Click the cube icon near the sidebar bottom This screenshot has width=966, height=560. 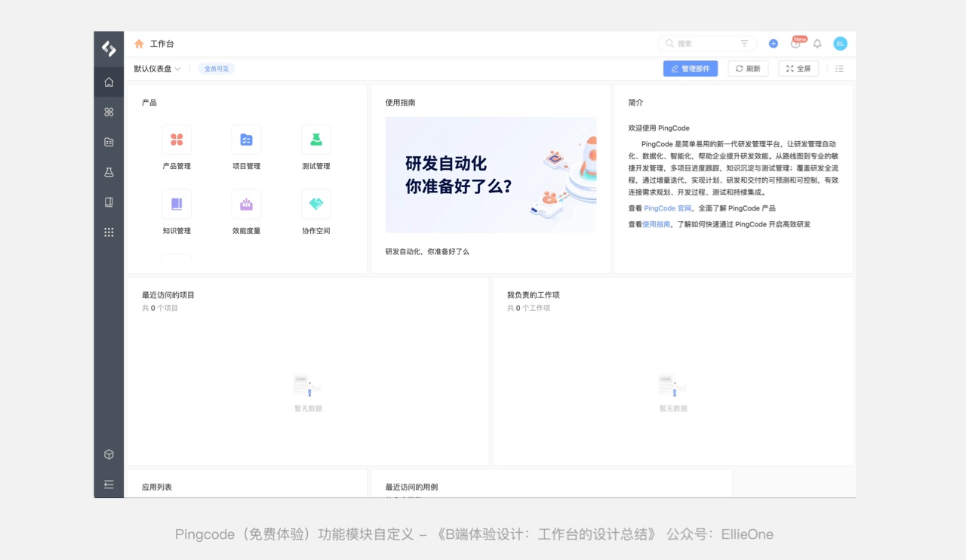tap(109, 454)
